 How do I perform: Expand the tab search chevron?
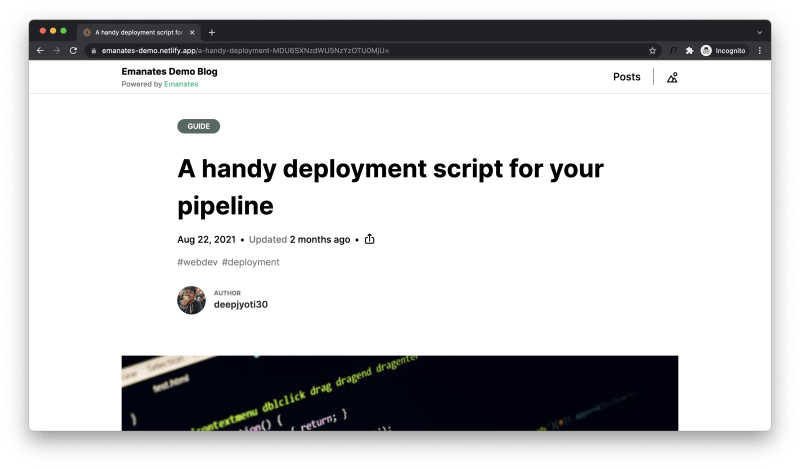[x=759, y=32]
